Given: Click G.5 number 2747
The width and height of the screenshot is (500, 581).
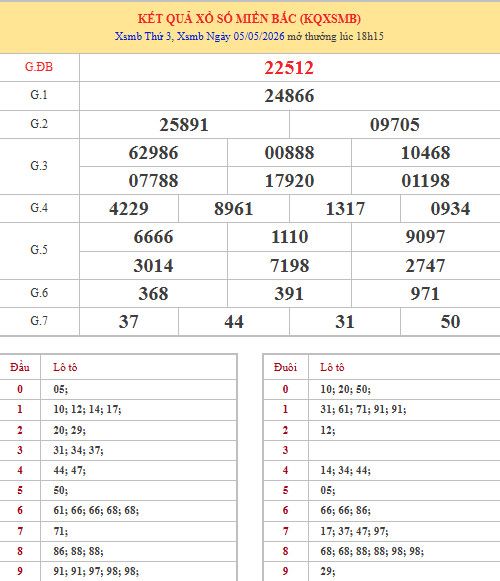Looking at the screenshot, I should click(425, 266).
